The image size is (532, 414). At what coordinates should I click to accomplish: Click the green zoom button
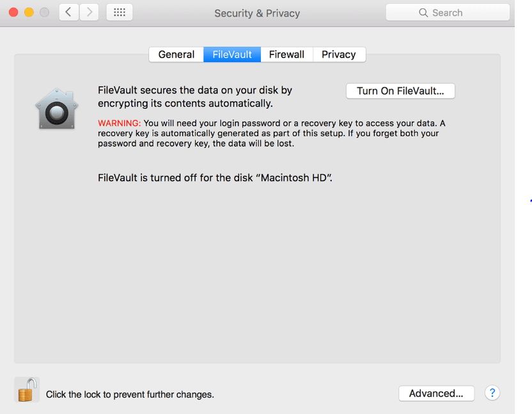pos(44,12)
